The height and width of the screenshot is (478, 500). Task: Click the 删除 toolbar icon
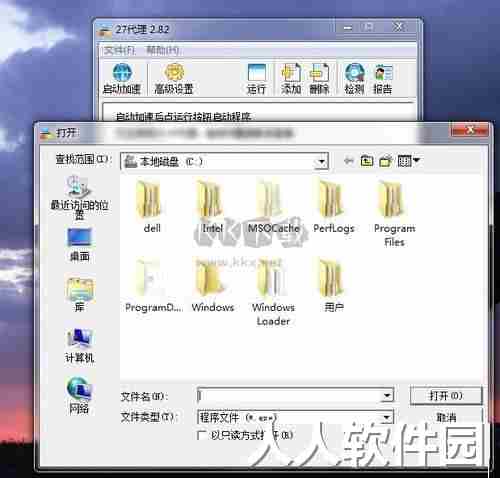[x=319, y=79]
